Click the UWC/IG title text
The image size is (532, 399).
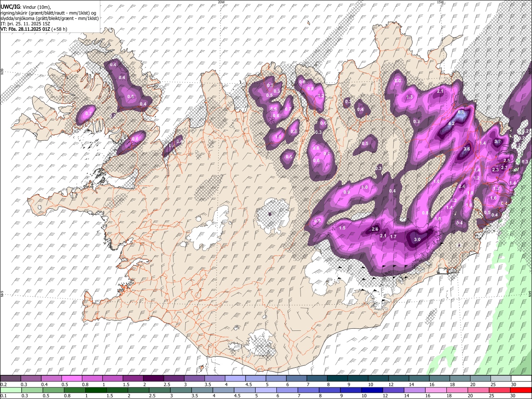pyautogui.click(x=10, y=7)
